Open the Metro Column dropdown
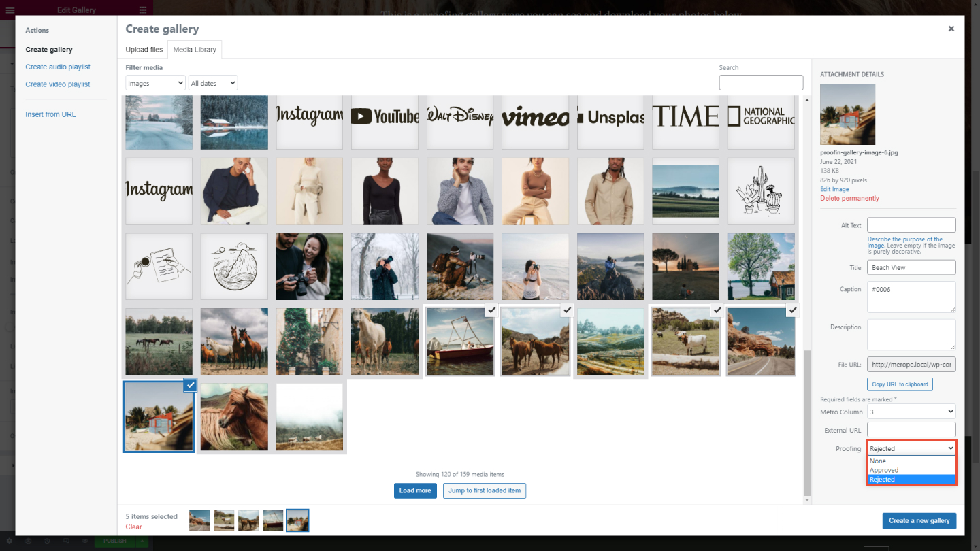 click(911, 412)
